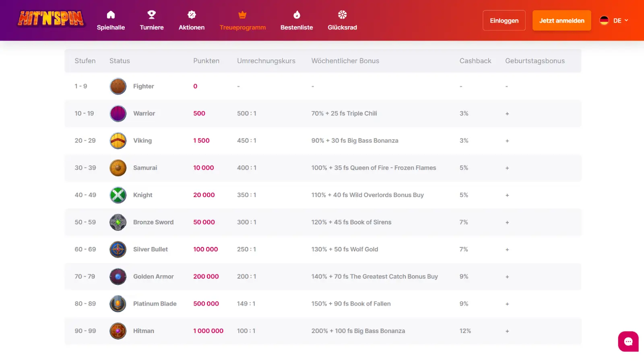Go to Aktionen menu item
Image resolution: width=644 pixels, height=362 pixels.
coord(192,27)
